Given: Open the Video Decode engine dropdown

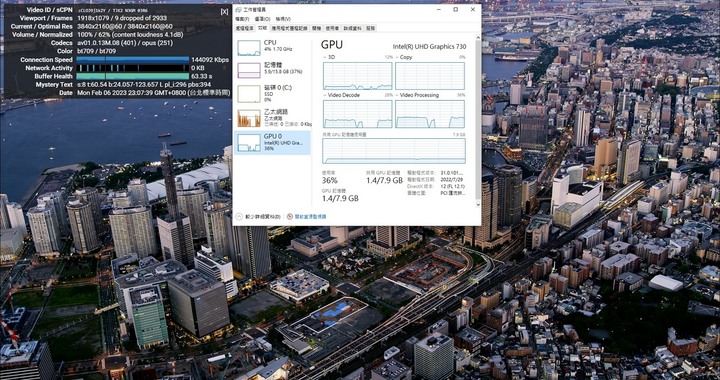Looking at the screenshot, I should (x=342, y=95).
